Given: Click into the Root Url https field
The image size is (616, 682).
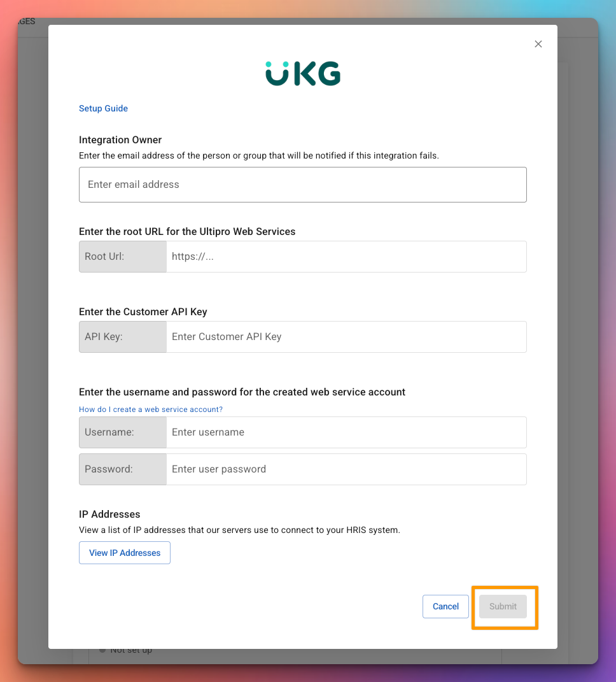Looking at the screenshot, I should point(346,257).
